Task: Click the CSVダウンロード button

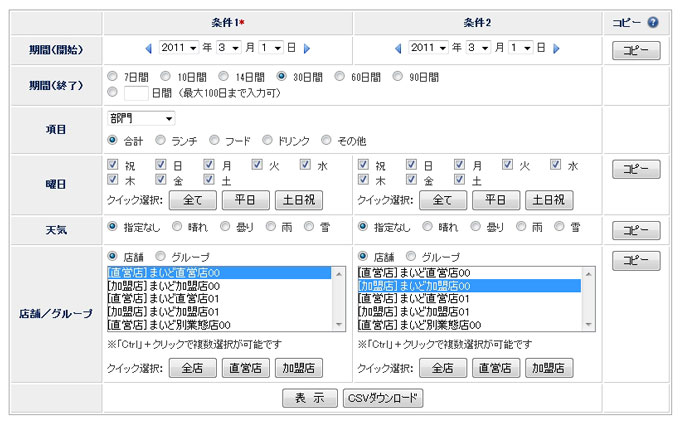Action: [383, 398]
